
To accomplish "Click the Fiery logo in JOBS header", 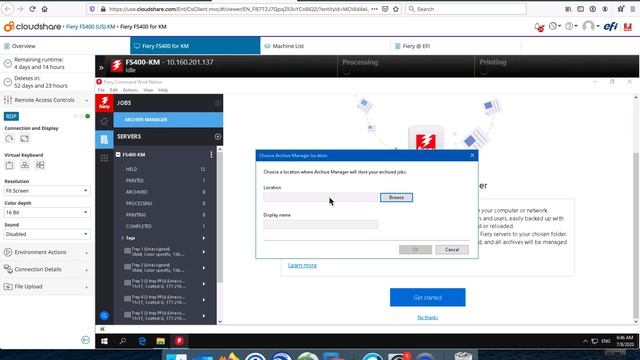I will tap(104, 103).
